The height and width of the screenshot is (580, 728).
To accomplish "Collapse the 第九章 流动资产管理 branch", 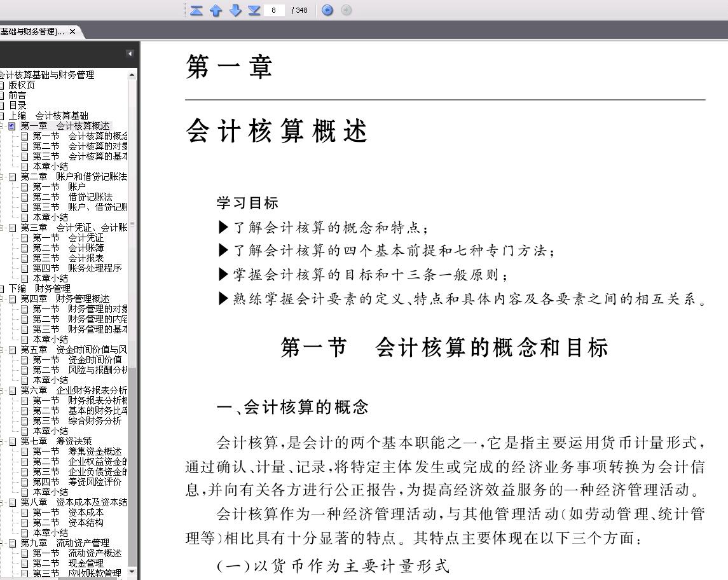I will point(1,543).
